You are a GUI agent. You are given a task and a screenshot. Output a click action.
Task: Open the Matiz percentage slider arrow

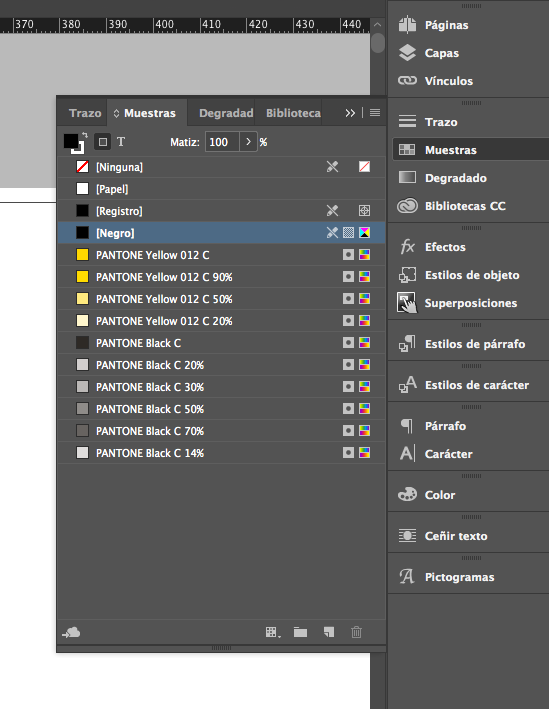click(x=248, y=142)
